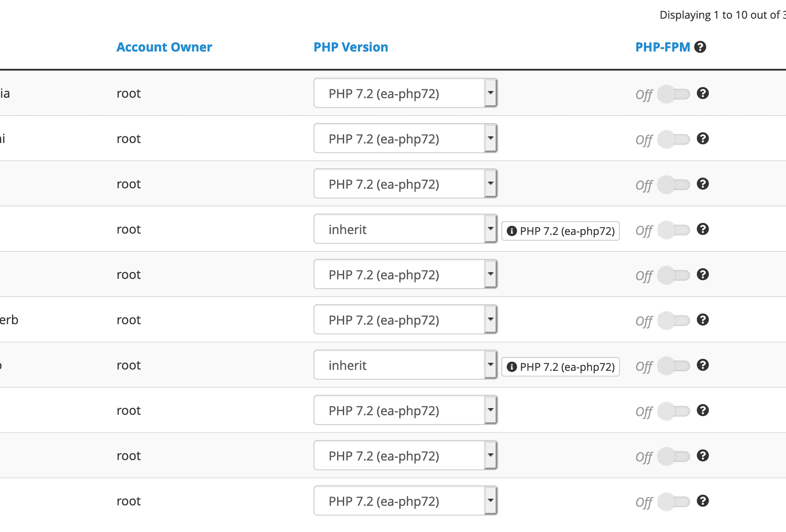This screenshot has width=786, height=532.
Task: Open the first 'inherit' PHP version dropdown
Action: tap(405, 229)
